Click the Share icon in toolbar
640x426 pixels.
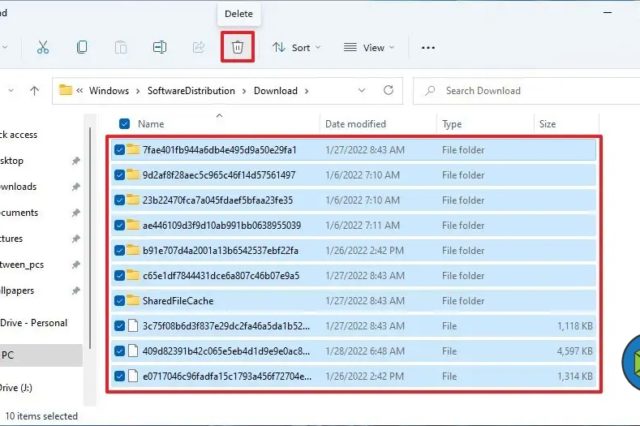pyautogui.click(x=198, y=47)
